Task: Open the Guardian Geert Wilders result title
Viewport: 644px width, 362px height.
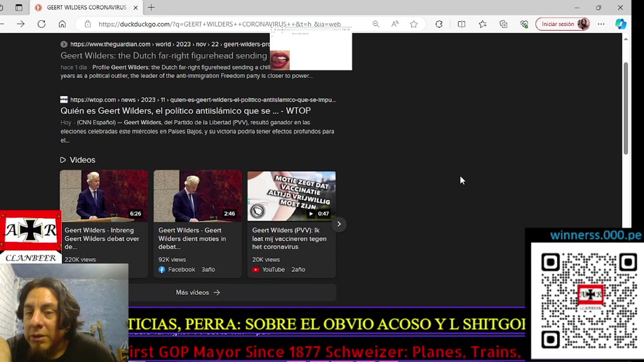Action: tap(164, 56)
